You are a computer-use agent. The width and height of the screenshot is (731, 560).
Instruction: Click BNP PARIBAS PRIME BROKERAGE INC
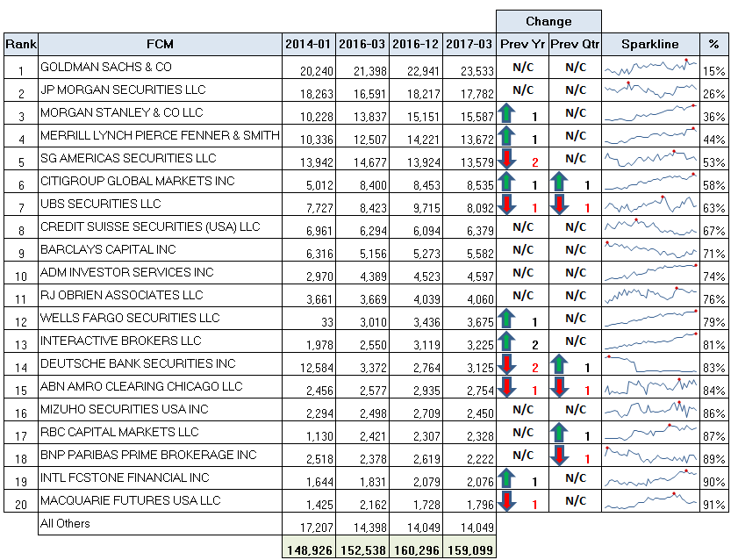pos(160,456)
